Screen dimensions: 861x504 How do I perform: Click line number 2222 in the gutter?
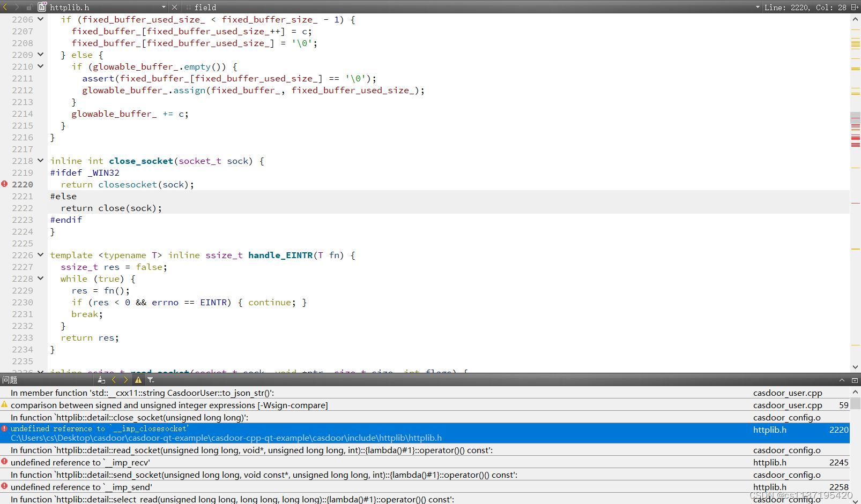23,208
